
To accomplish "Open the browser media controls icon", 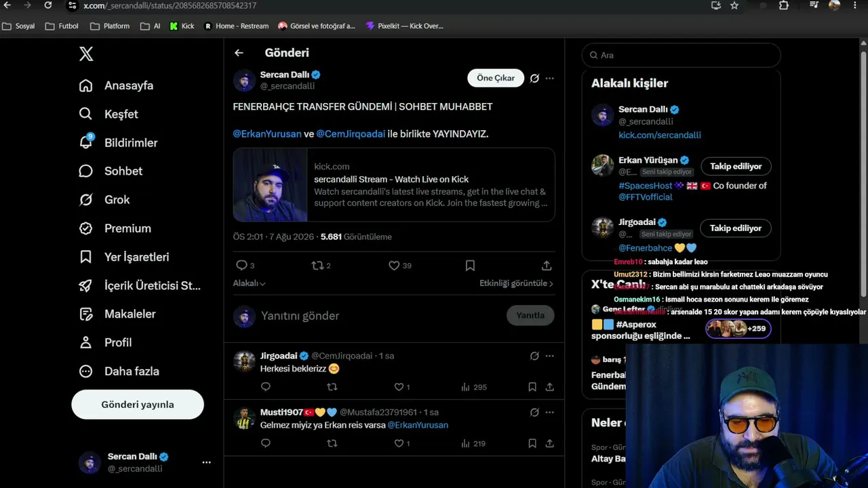I will (x=814, y=5).
